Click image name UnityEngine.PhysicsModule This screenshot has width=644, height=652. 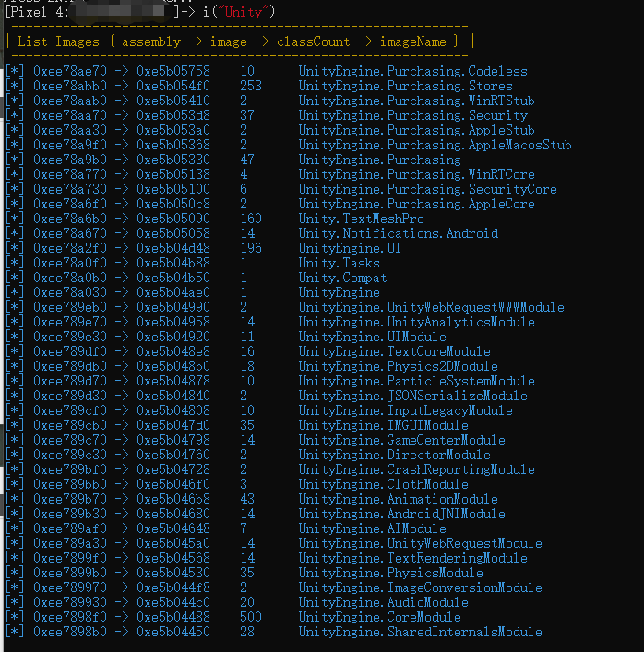tap(390, 573)
